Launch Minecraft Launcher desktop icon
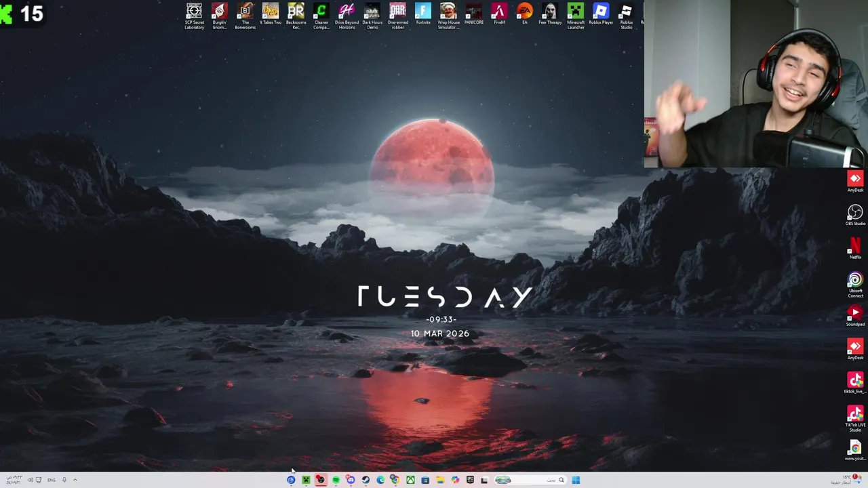Image resolution: width=868 pixels, height=488 pixels. pos(576,16)
